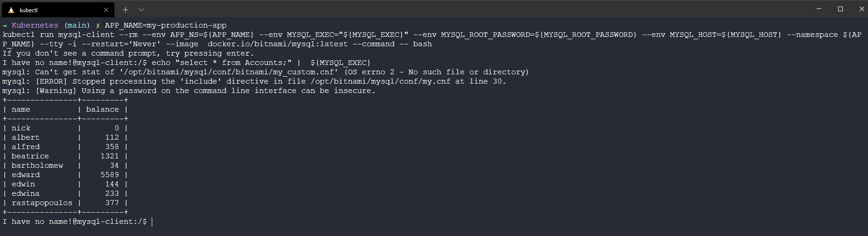Maximize the terminal window
Screen dimensions: 868x236
(x=840, y=9)
